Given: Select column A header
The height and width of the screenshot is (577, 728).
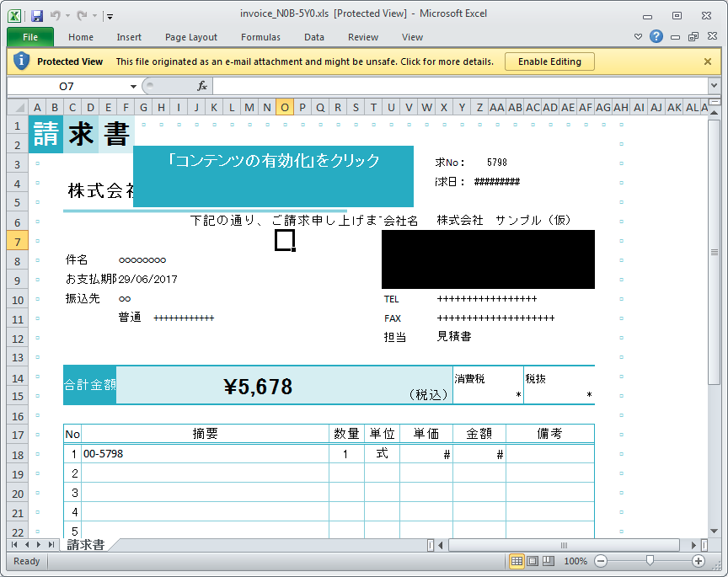Looking at the screenshot, I should pyautogui.click(x=37, y=108).
